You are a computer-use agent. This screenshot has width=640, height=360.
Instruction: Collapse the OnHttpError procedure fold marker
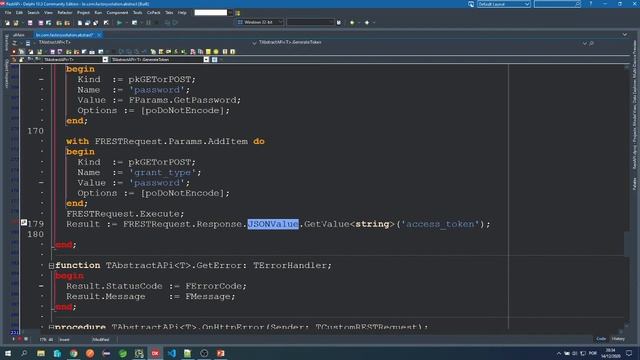[x=51, y=327]
